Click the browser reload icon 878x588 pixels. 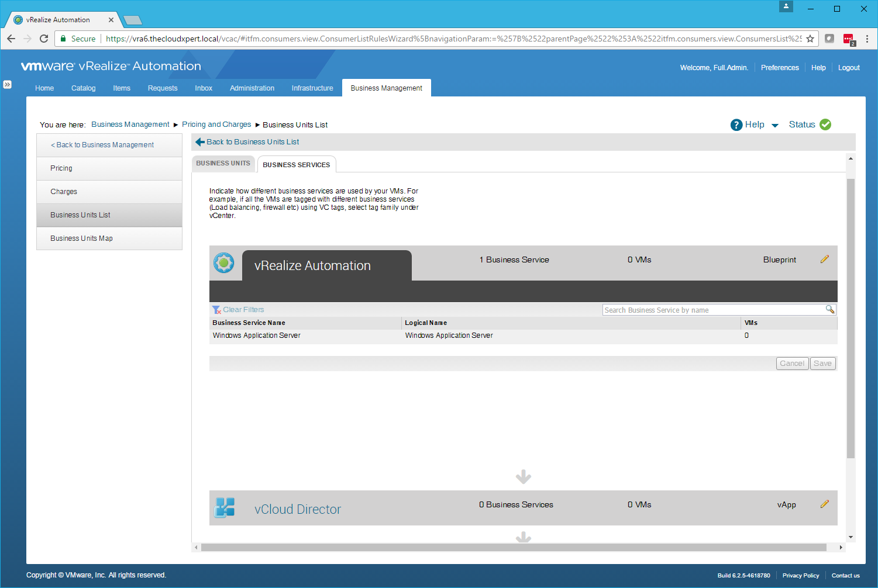coord(44,39)
